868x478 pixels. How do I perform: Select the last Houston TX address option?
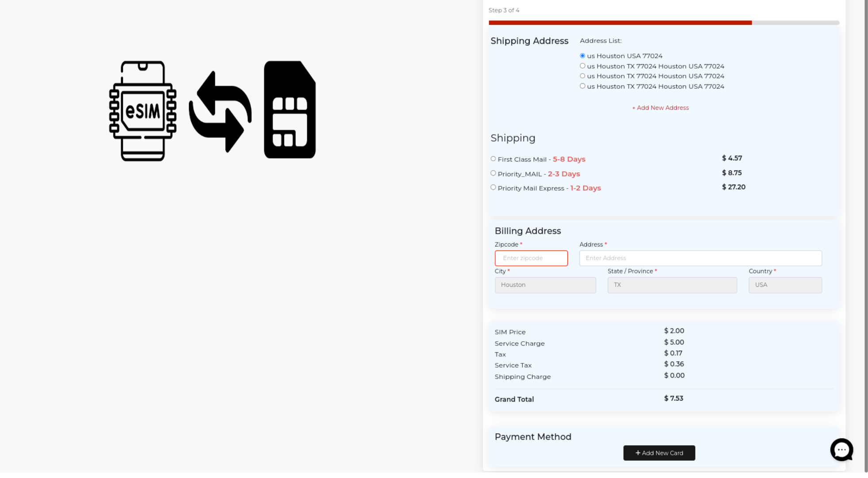pyautogui.click(x=583, y=86)
